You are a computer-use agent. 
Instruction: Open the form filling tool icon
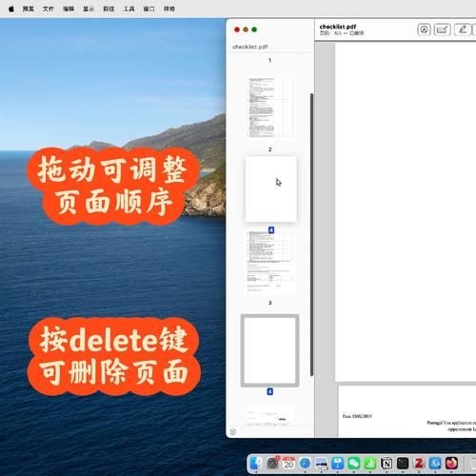[x=442, y=30]
